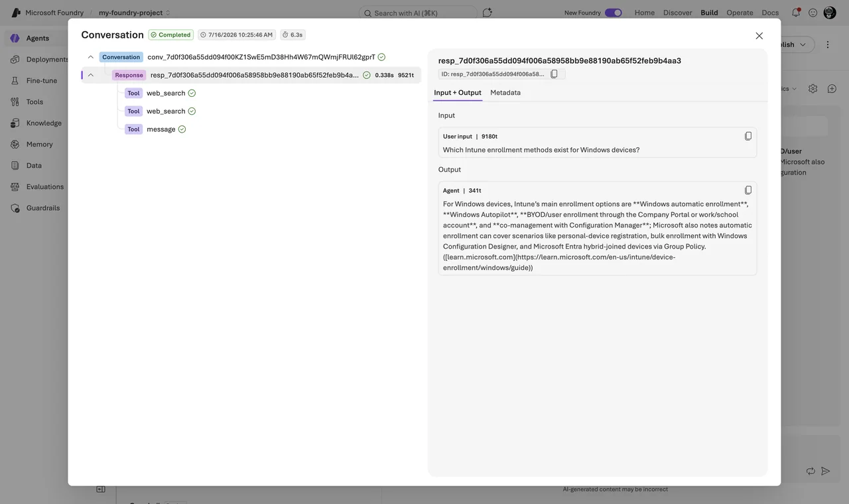Collapse the Conversation tree node
Viewport: 849px width, 504px height.
(x=91, y=57)
